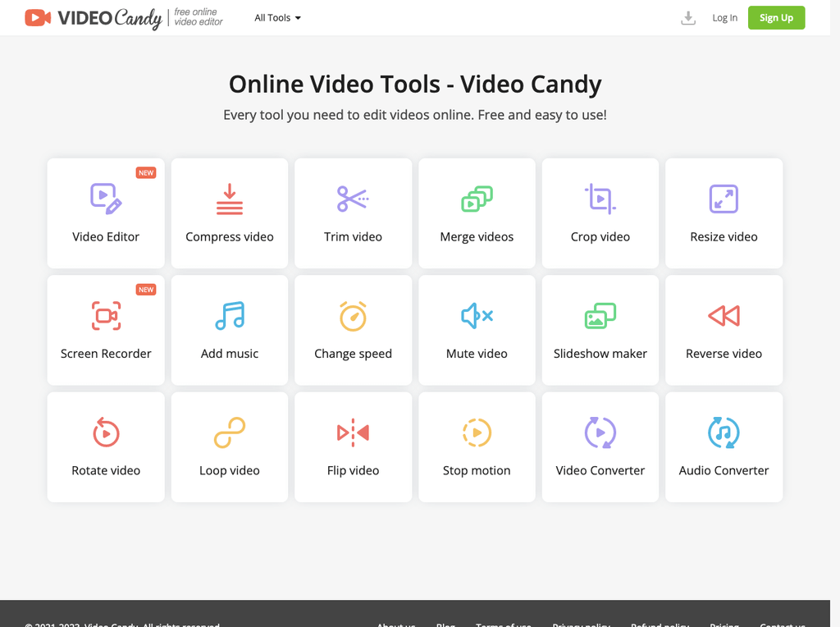Select the Mute video tool

coord(477,331)
